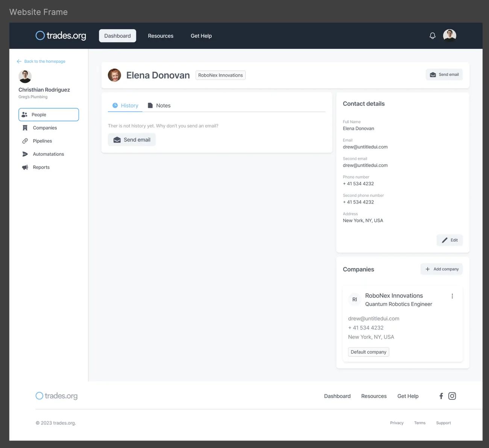Open the user avatar in top bar
Screen dimensions: 489x448
(450, 35)
